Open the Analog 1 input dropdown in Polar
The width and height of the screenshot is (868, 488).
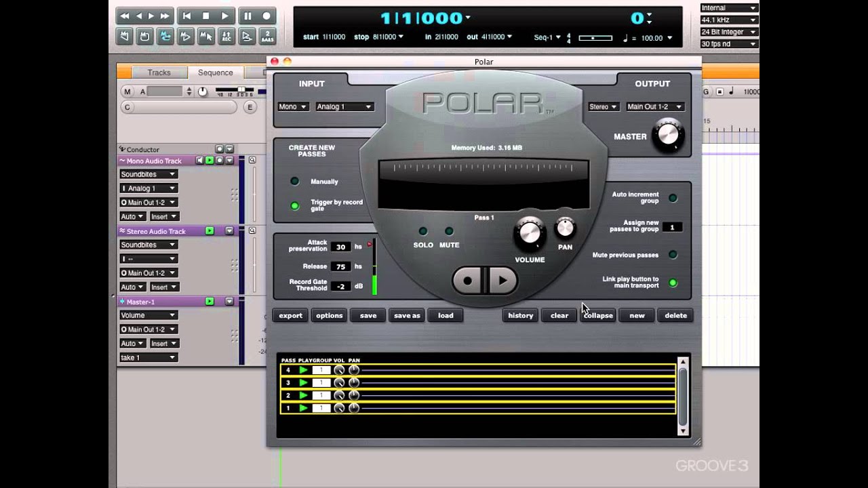[344, 106]
